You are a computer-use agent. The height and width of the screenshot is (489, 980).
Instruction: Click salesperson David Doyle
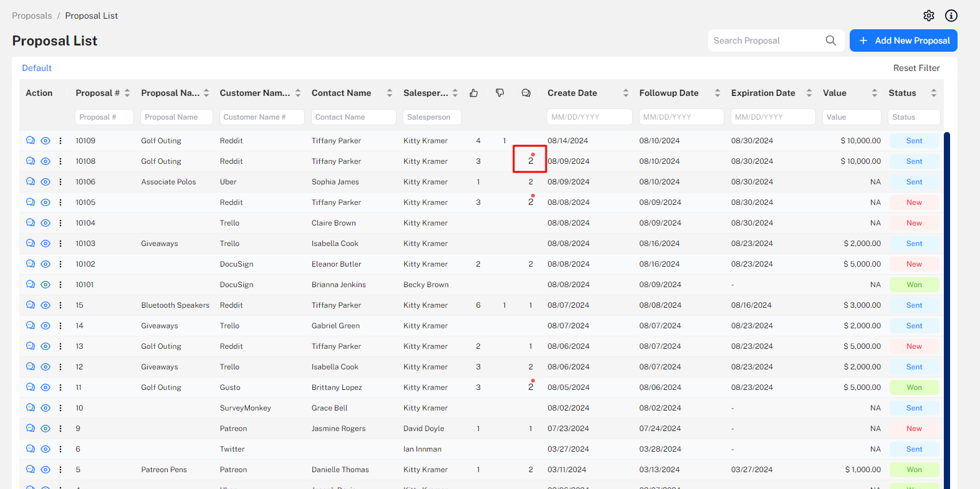(x=424, y=429)
